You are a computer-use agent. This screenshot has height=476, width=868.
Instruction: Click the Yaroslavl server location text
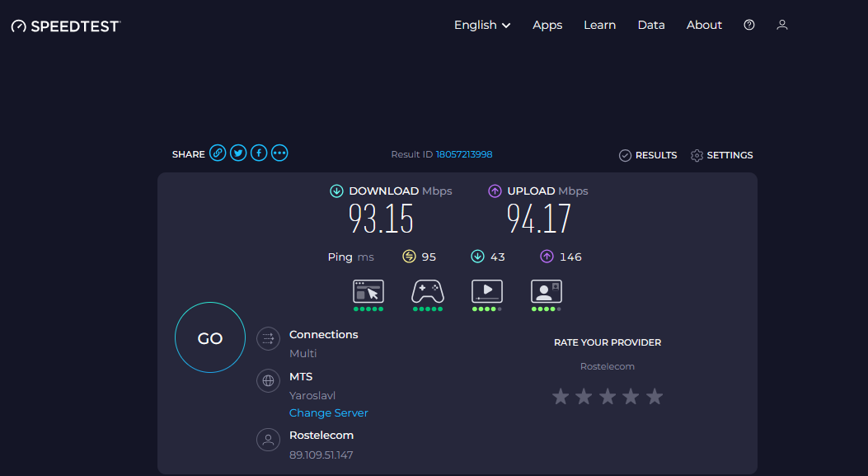tap(312, 396)
